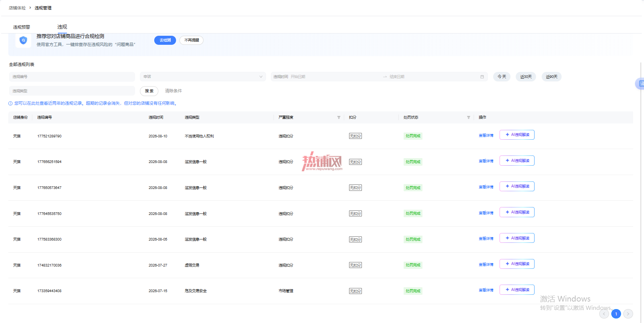Open AI违规解读 for violation 177656251594
The width and height of the screenshot is (644, 323).
pyautogui.click(x=517, y=161)
